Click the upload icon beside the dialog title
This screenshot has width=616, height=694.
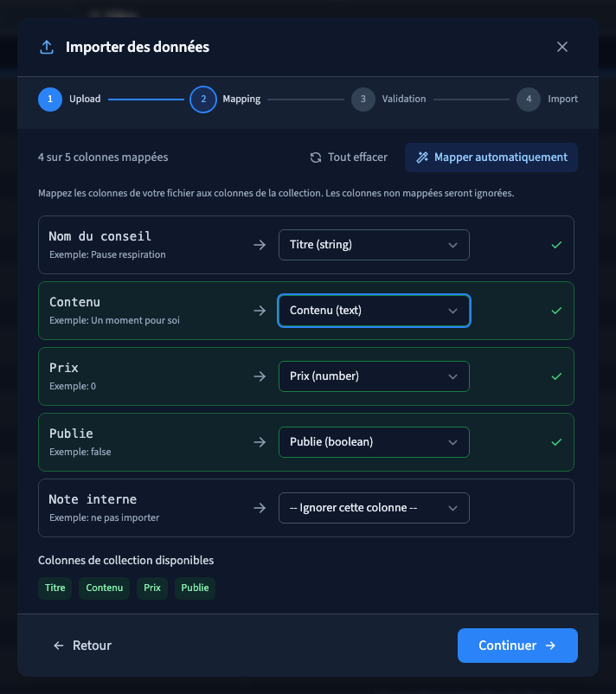47,47
